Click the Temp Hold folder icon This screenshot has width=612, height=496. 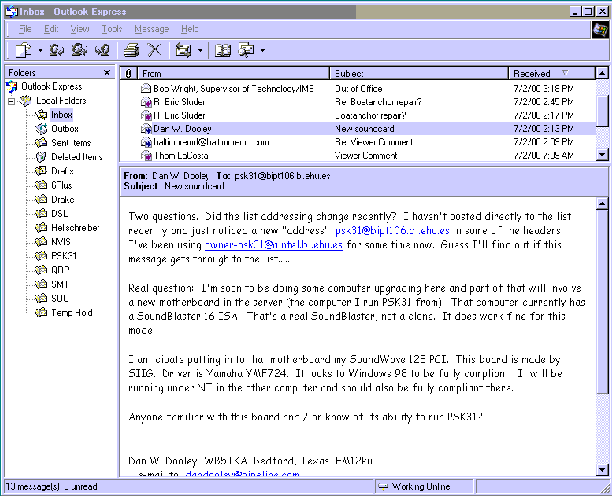[41, 313]
